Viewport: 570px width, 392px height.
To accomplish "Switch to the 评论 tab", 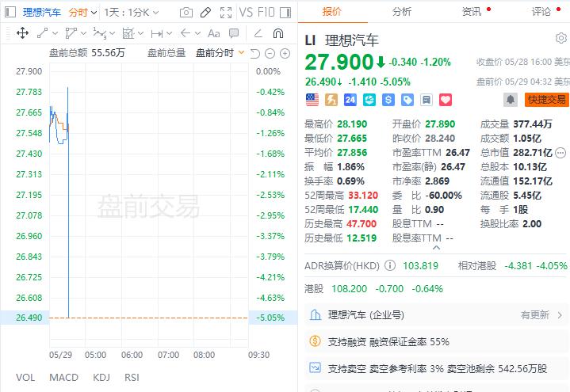I will point(541,12).
